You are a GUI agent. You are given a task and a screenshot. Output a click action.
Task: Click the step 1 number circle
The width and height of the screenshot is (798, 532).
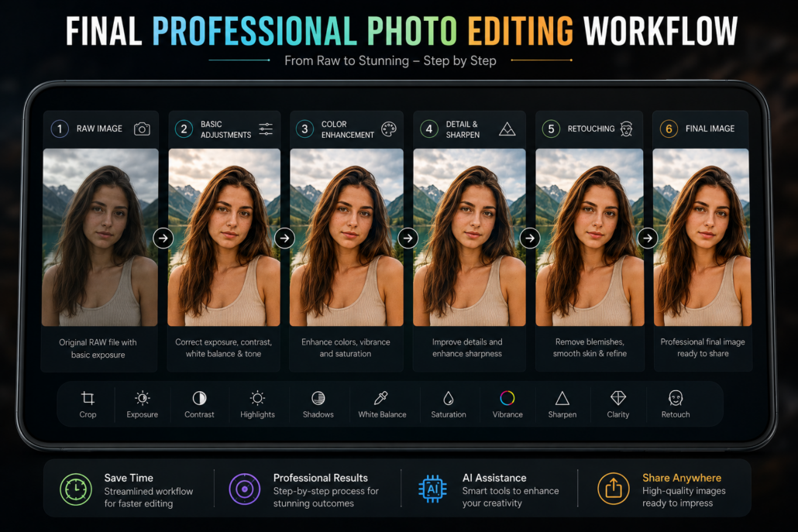[60, 129]
